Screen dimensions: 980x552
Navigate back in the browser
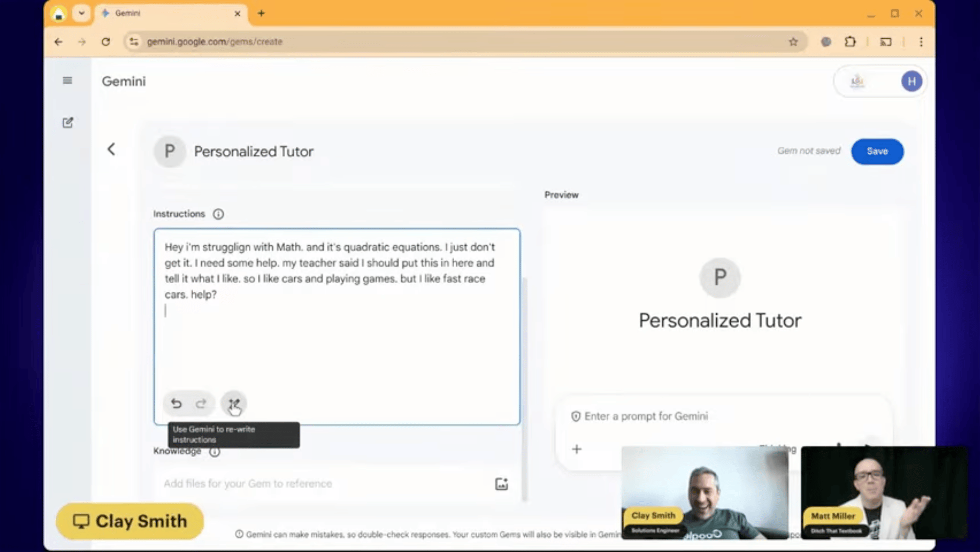pos(58,42)
